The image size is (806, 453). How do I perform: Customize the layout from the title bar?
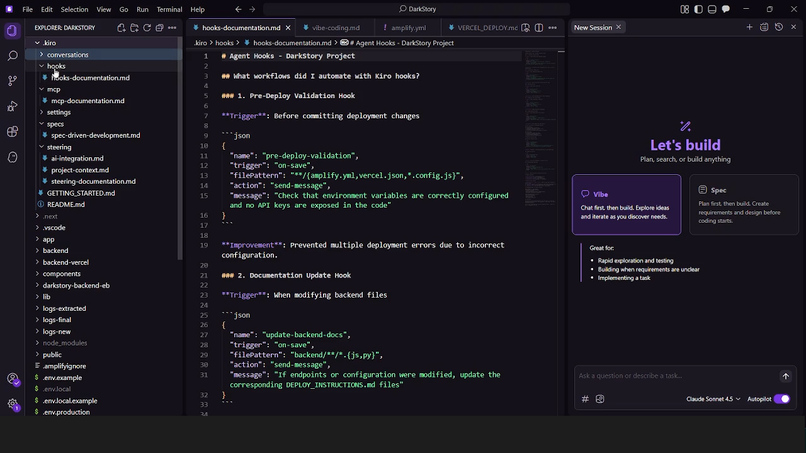tap(685, 9)
